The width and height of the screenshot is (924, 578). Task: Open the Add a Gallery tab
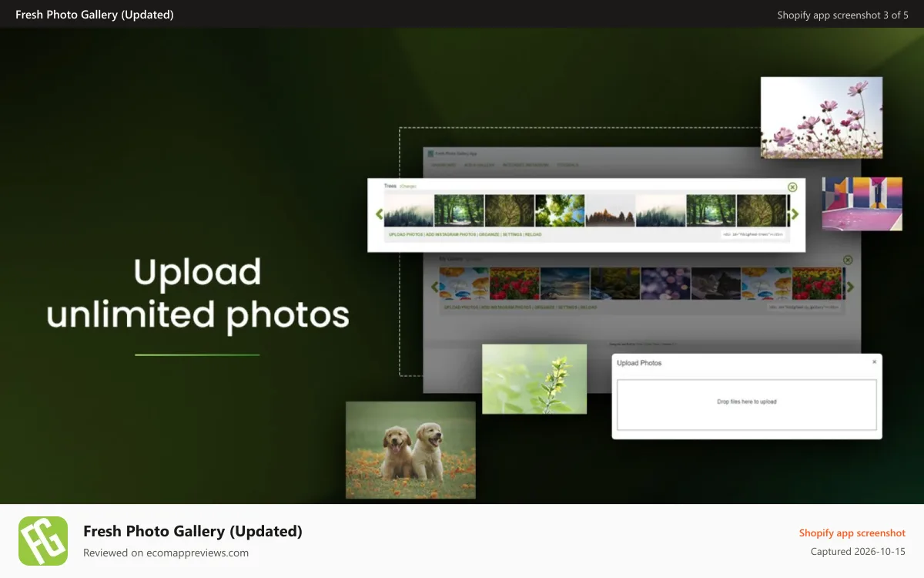pyautogui.click(x=478, y=165)
